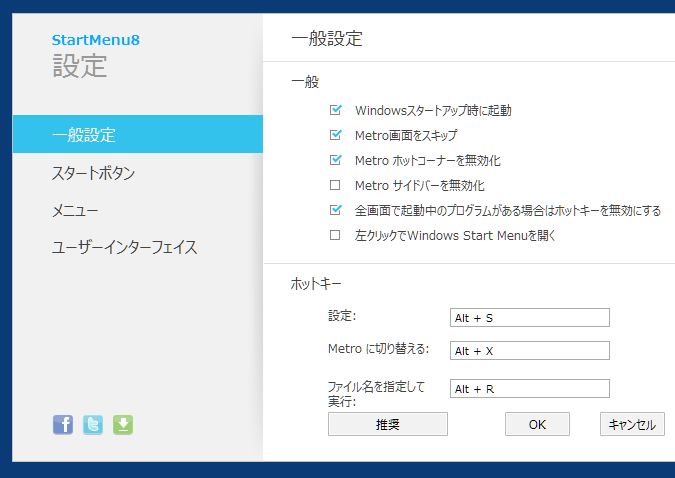Confirm settings with the OK button
The height and width of the screenshot is (478, 675).
point(537,424)
